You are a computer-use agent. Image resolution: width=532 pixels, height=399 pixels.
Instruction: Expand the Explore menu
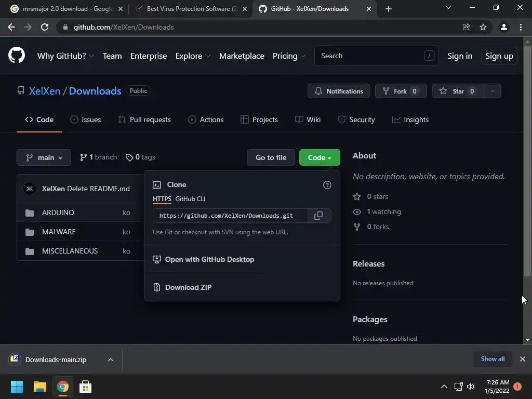click(193, 56)
